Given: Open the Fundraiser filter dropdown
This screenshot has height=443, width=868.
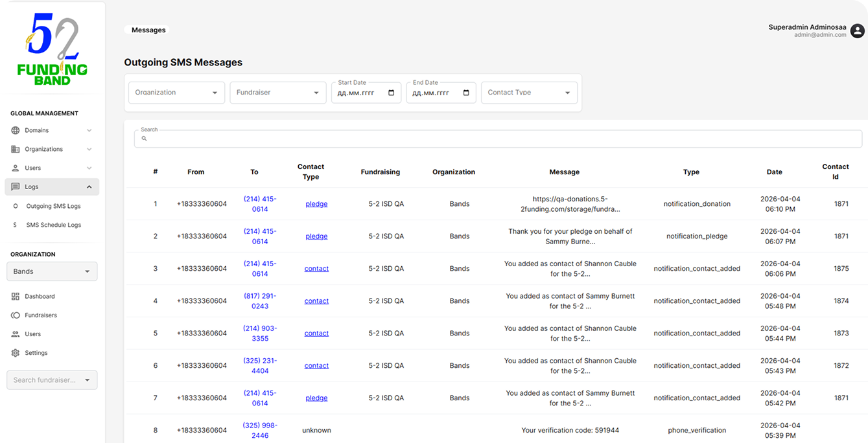Looking at the screenshot, I should click(x=277, y=93).
